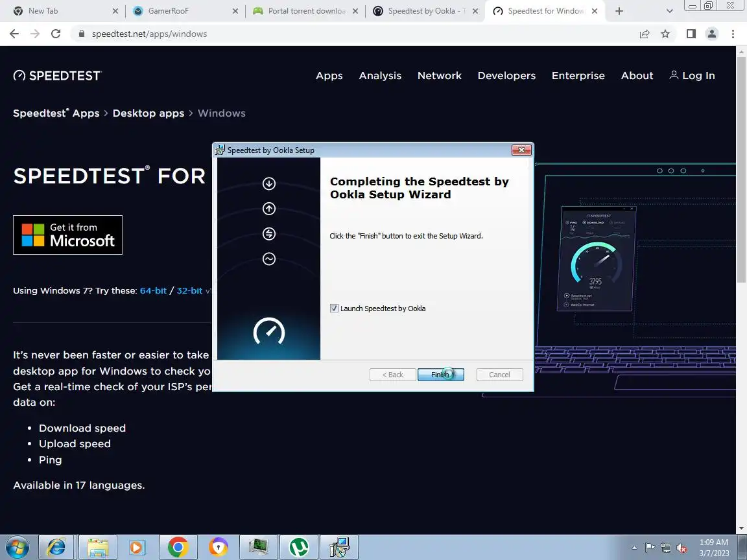
Task: Click the scrollbar down arrow
Action: [x=741, y=528]
